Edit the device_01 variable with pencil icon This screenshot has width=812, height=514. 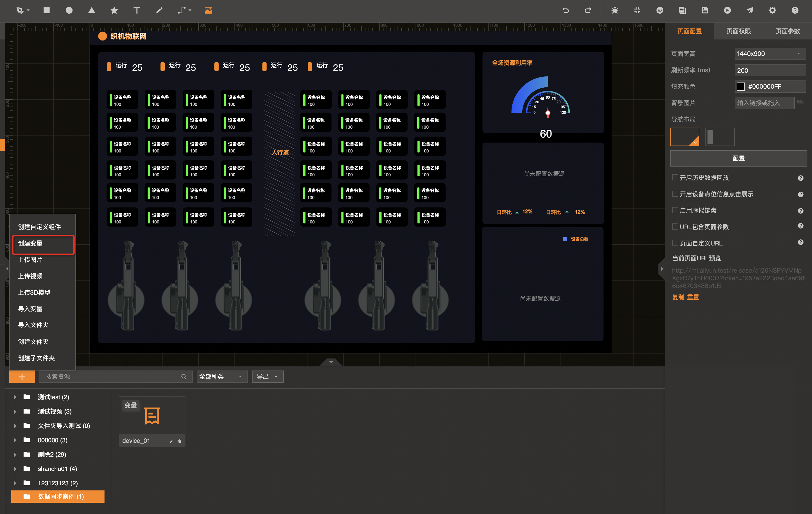(171, 441)
